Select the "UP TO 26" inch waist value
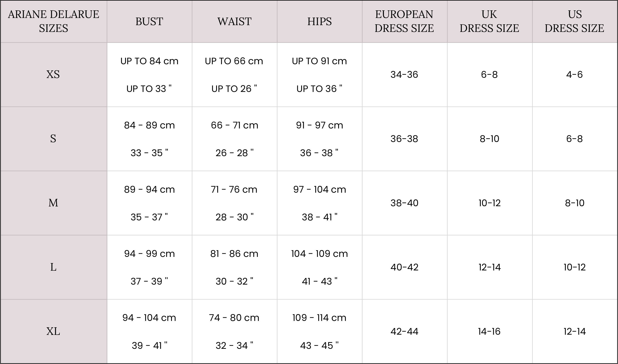This screenshot has height=364, width=618. [x=234, y=89]
